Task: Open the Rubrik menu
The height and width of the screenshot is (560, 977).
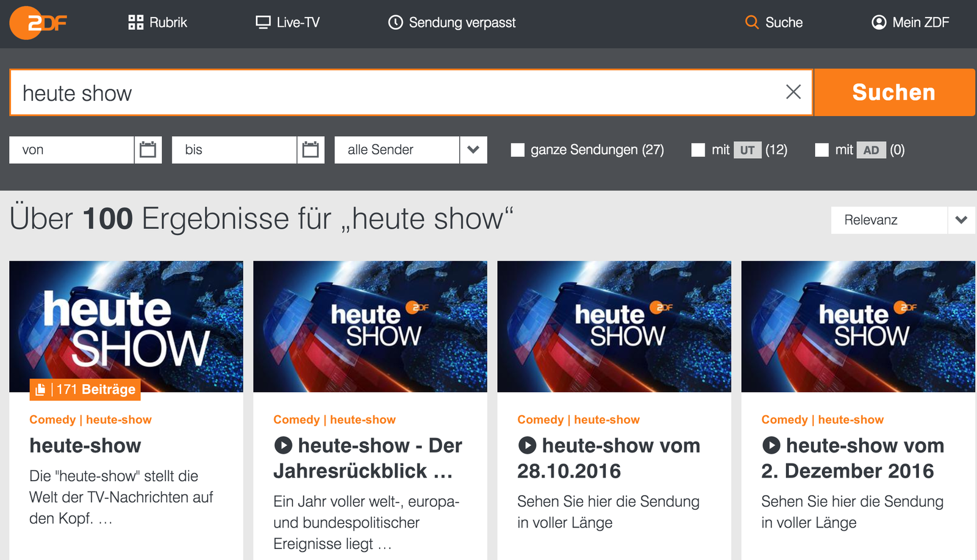Action: click(x=158, y=23)
